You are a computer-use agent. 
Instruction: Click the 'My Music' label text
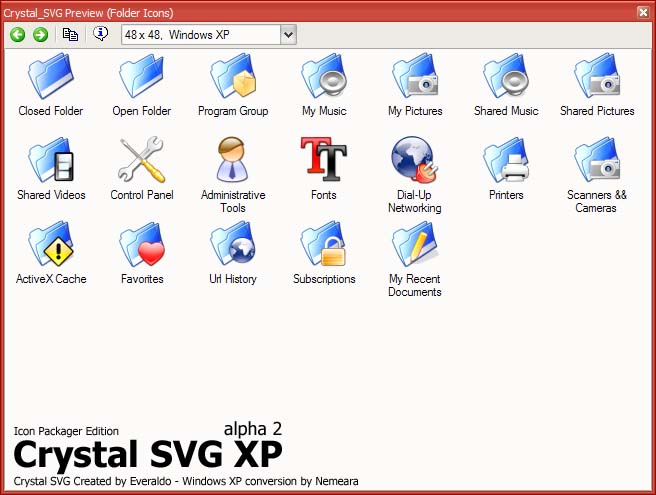pyautogui.click(x=324, y=111)
